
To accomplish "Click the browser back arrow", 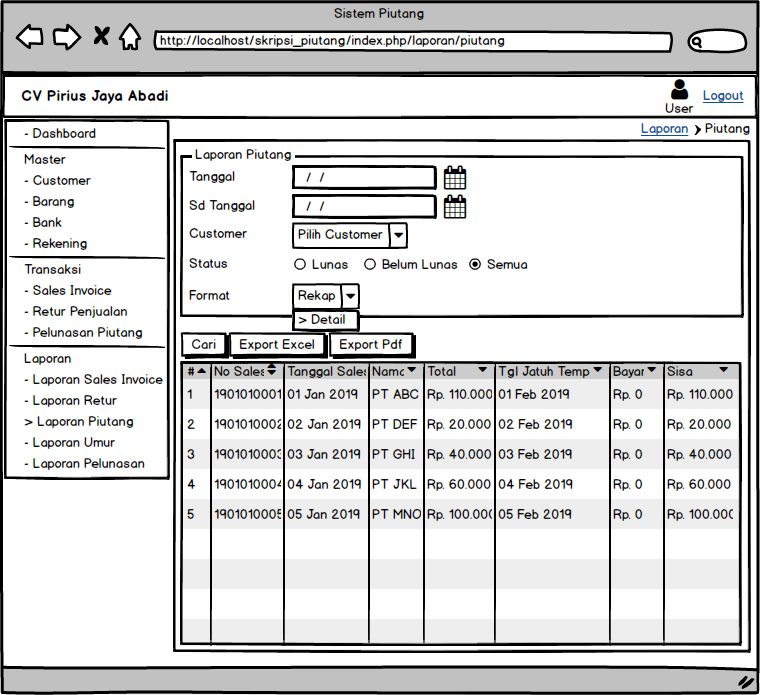I will (30, 36).
